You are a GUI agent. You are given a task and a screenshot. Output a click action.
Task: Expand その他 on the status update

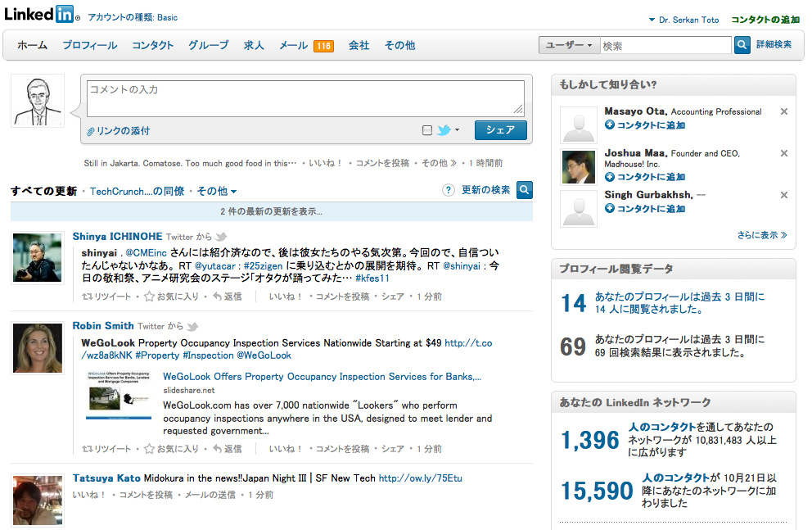439,163
